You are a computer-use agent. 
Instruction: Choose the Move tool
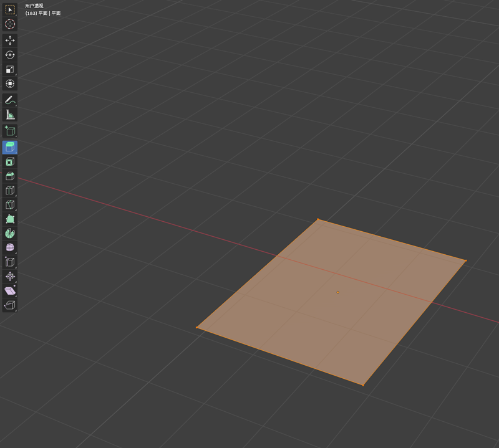coord(10,41)
